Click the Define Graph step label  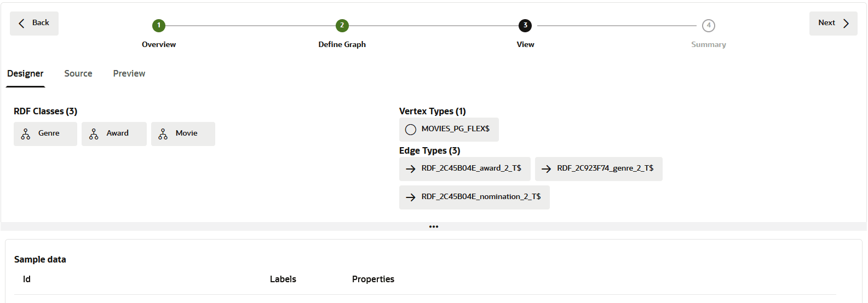342,44
